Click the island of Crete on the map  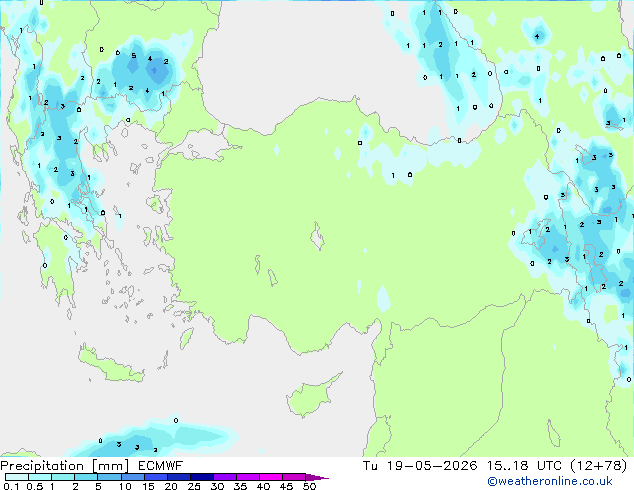click(x=110, y=364)
